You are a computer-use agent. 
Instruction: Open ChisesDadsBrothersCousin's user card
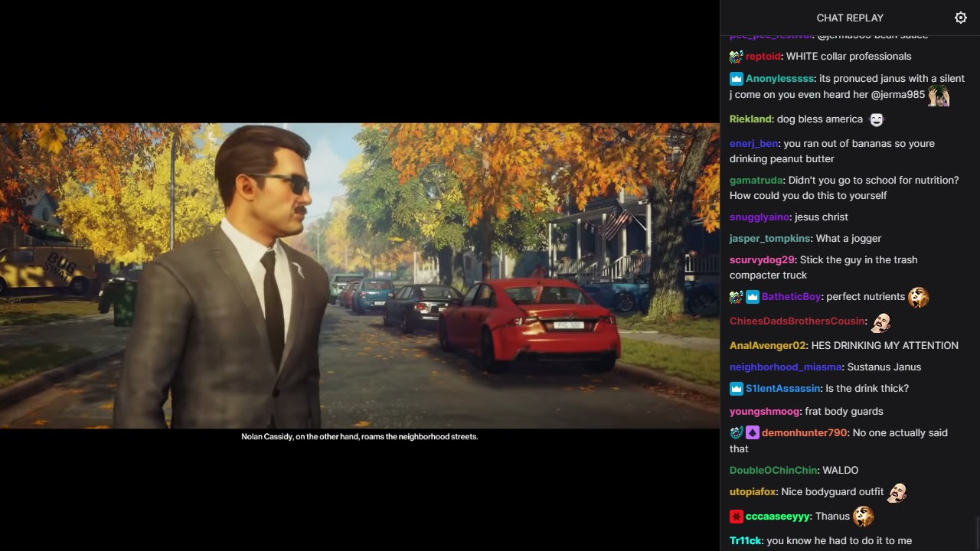click(798, 321)
